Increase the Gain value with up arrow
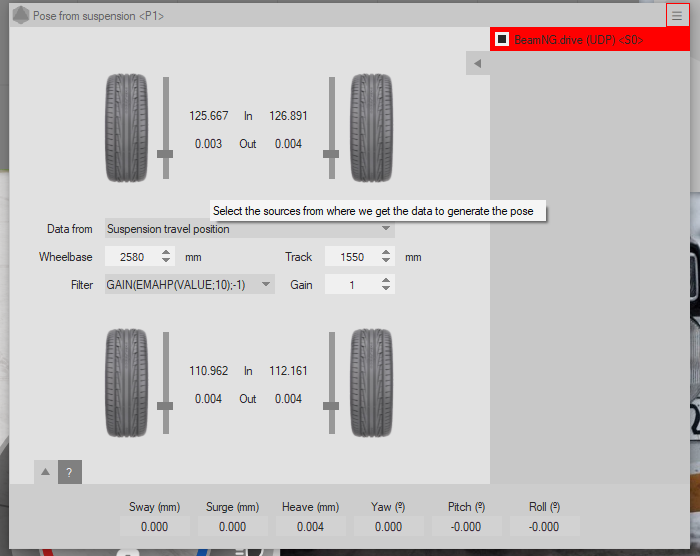The width and height of the screenshot is (700, 556). pos(387,280)
